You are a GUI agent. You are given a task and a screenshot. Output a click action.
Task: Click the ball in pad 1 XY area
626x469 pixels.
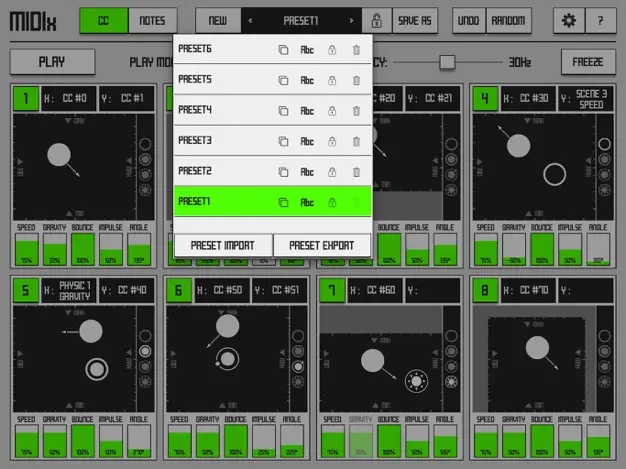(x=59, y=155)
